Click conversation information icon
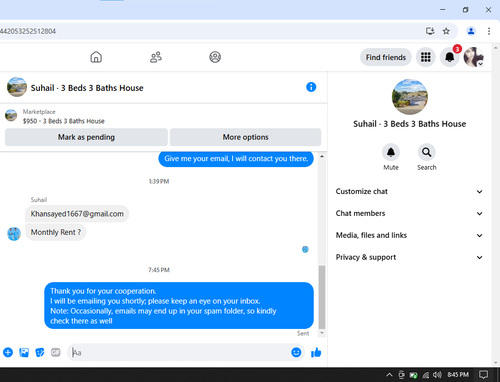This screenshot has width=500, height=382. click(x=311, y=87)
